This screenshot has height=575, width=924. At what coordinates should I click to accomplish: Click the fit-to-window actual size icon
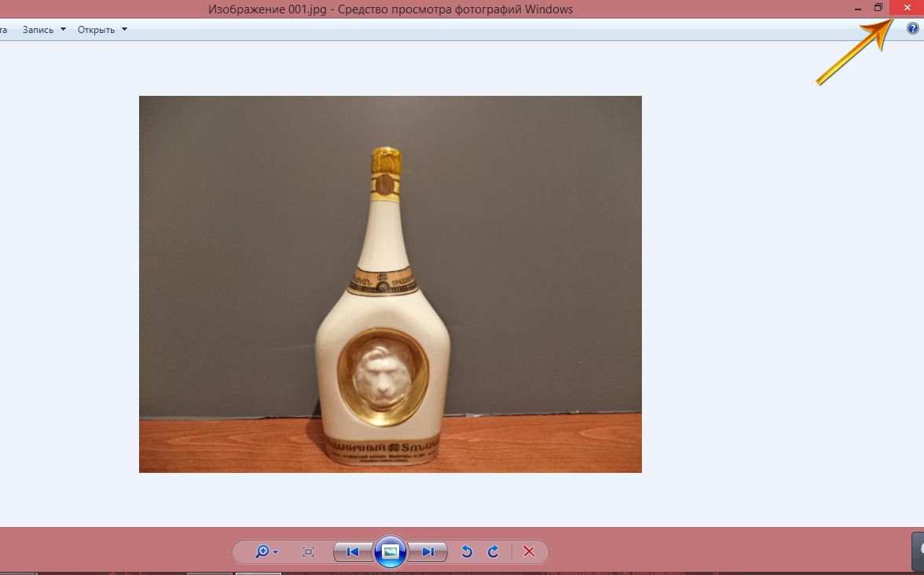click(x=308, y=552)
